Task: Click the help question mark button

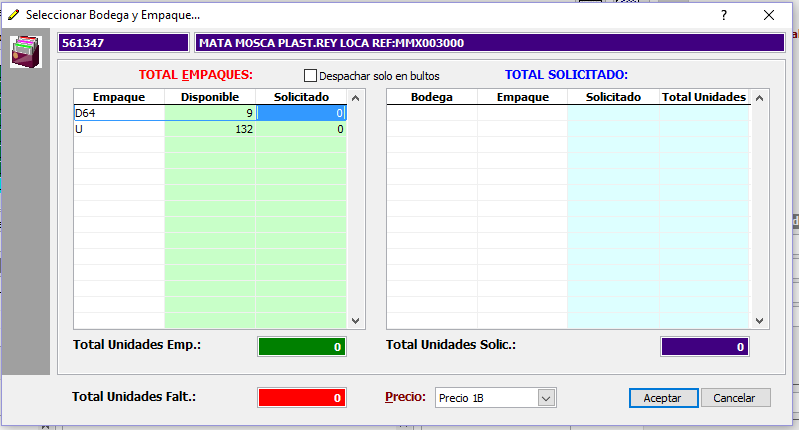Action: coord(723,15)
